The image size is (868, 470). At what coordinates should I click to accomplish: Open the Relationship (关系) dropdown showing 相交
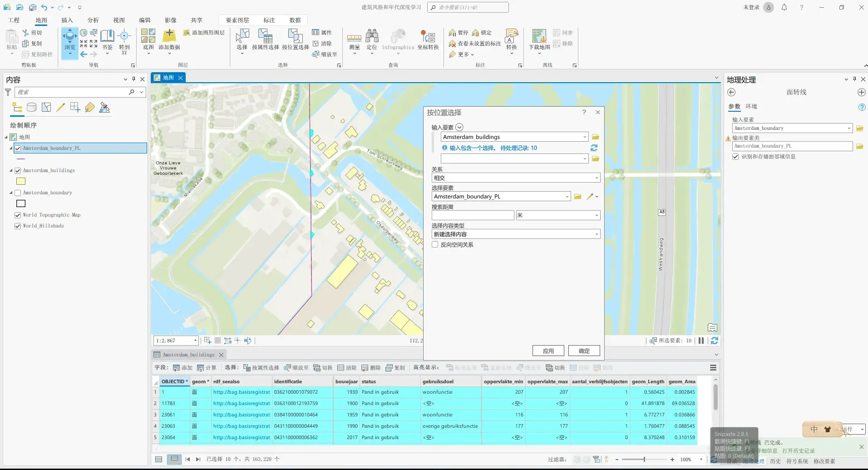pos(597,178)
